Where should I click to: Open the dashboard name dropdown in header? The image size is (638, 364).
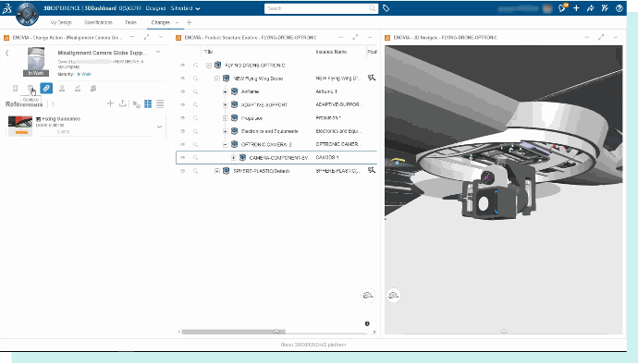pyautogui.click(x=198, y=8)
